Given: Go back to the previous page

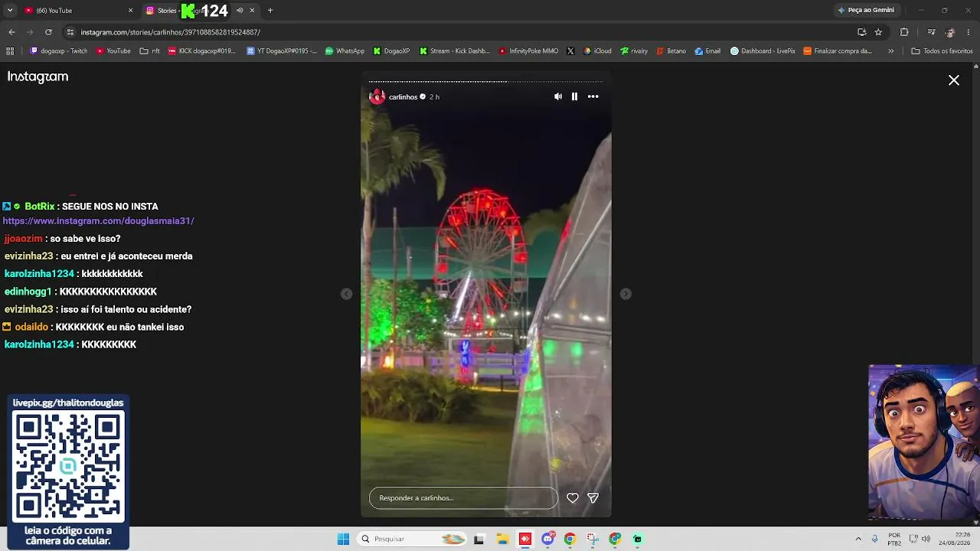Looking at the screenshot, I should pyautogui.click(x=11, y=32).
